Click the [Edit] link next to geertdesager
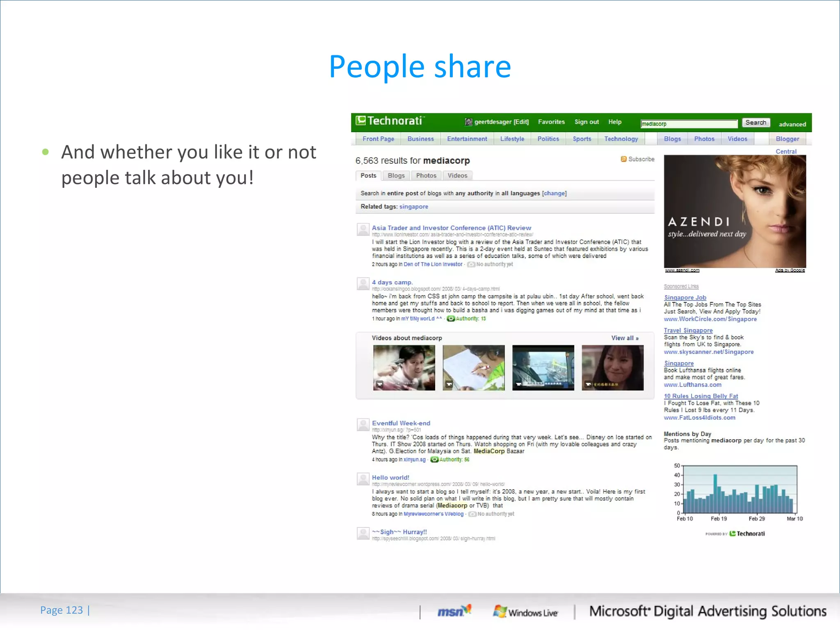The height and width of the screenshot is (630, 840). [521, 122]
